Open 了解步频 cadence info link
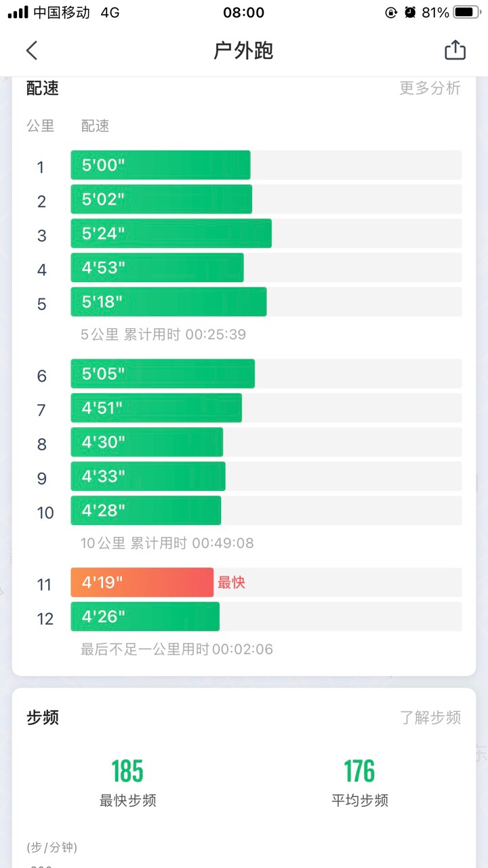This screenshot has width=488, height=868. 430,717
